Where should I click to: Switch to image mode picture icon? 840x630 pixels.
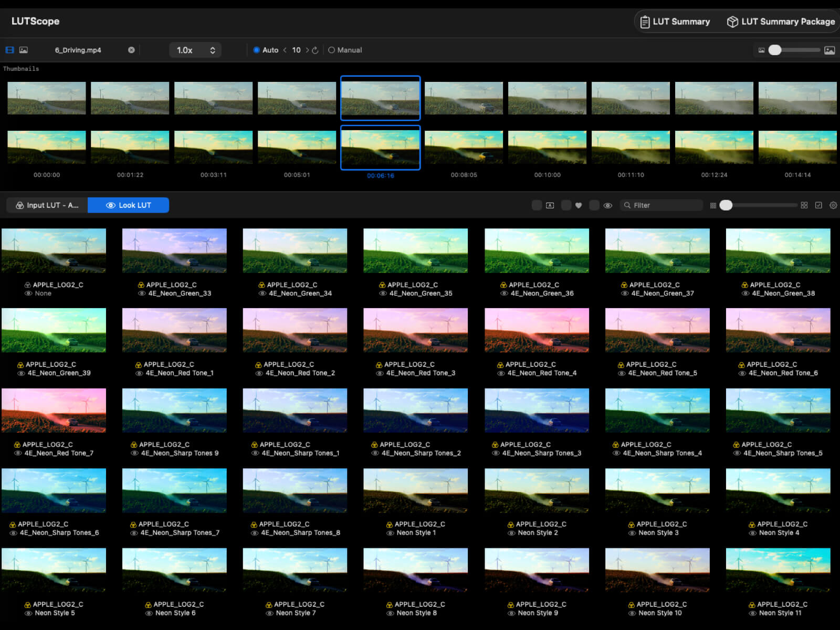[x=24, y=50]
